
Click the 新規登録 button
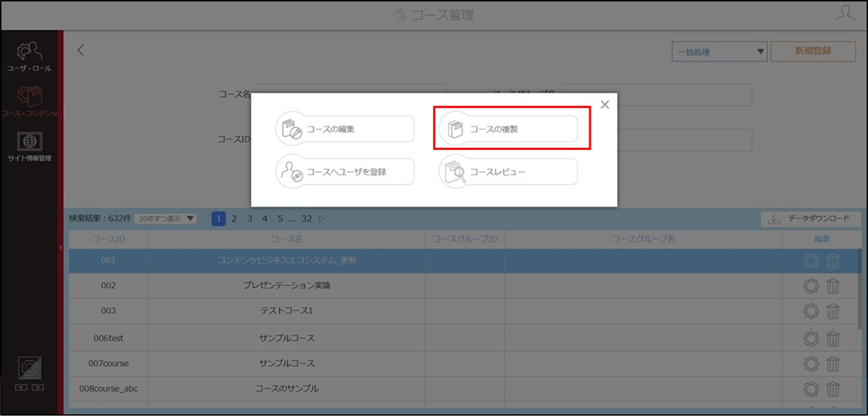pyautogui.click(x=813, y=51)
